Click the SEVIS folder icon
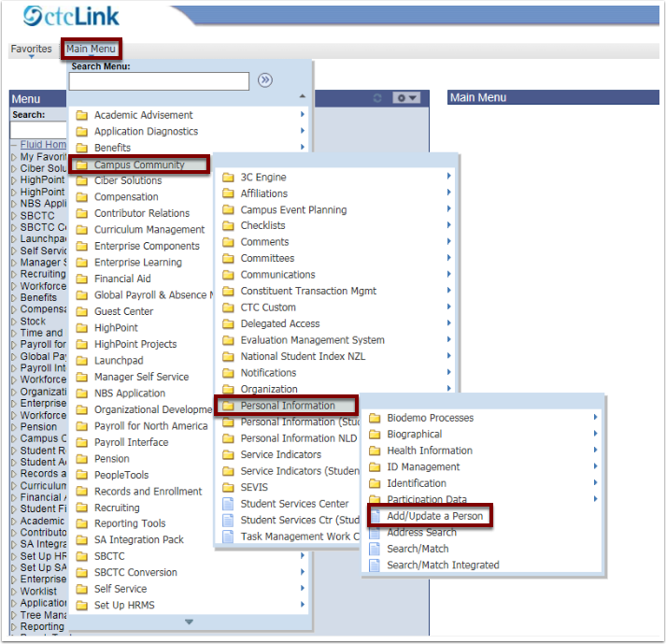666x644 pixels. 228,487
